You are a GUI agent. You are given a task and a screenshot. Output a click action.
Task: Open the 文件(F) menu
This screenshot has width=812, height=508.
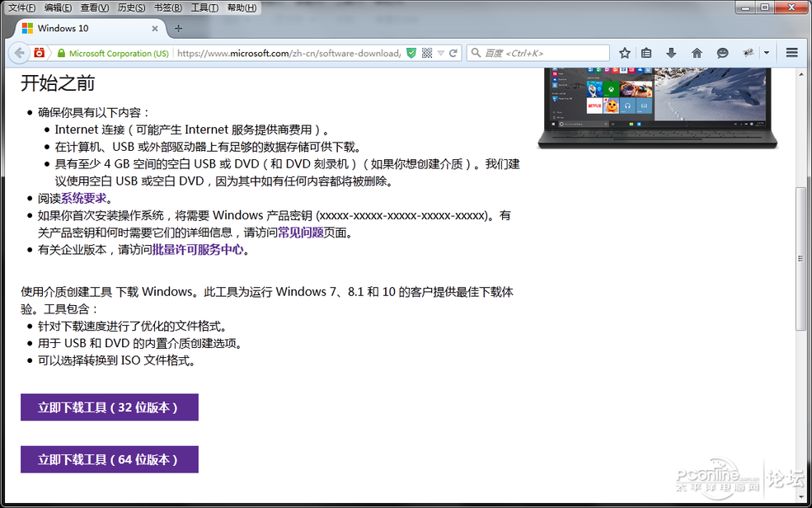tap(21, 7)
